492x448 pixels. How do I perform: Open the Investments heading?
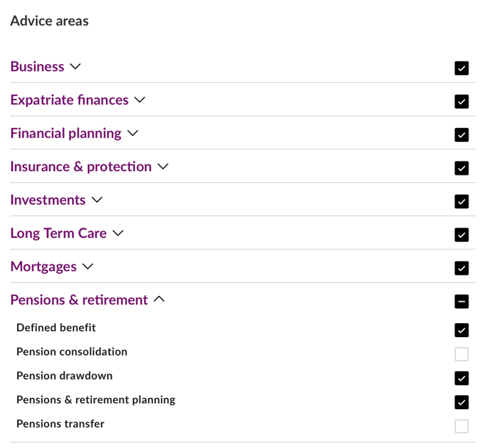pyautogui.click(x=48, y=200)
